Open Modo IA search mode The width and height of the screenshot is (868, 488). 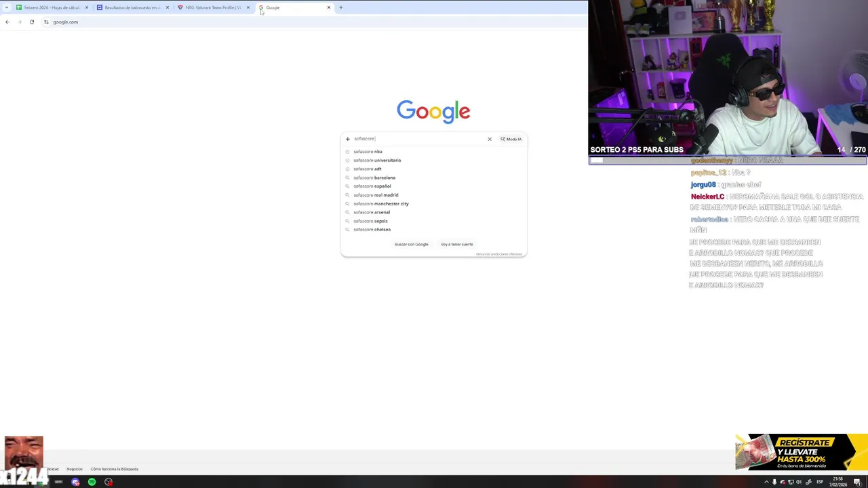[x=511, y=139]
